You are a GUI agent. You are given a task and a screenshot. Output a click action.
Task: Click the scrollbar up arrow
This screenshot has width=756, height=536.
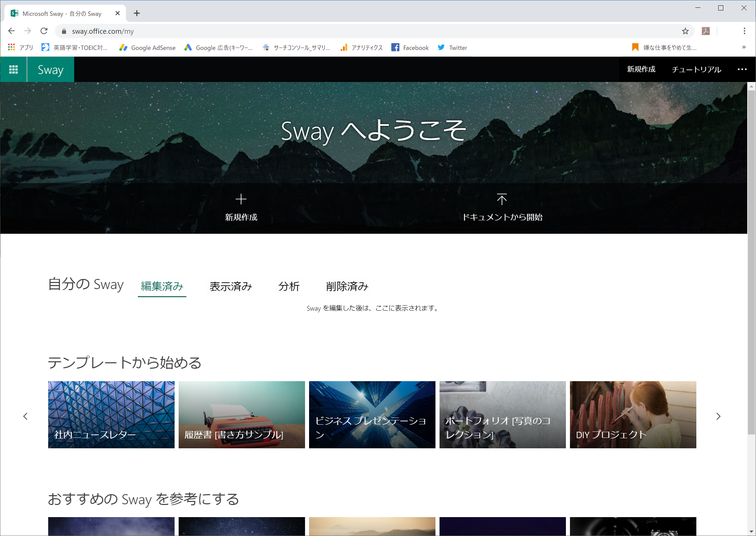pos(751,86)
